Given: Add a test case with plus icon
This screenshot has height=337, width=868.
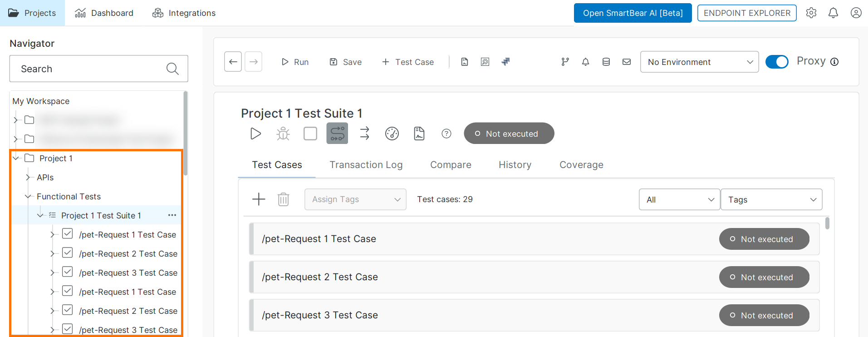Looking at the screenshot, I should [x=259, y=199].
